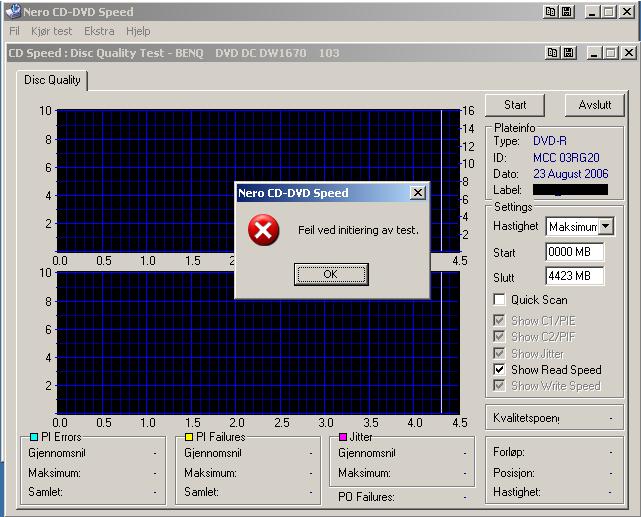Click OK in the error dialog
Screen dimensions: 641x517
[331, 274]
